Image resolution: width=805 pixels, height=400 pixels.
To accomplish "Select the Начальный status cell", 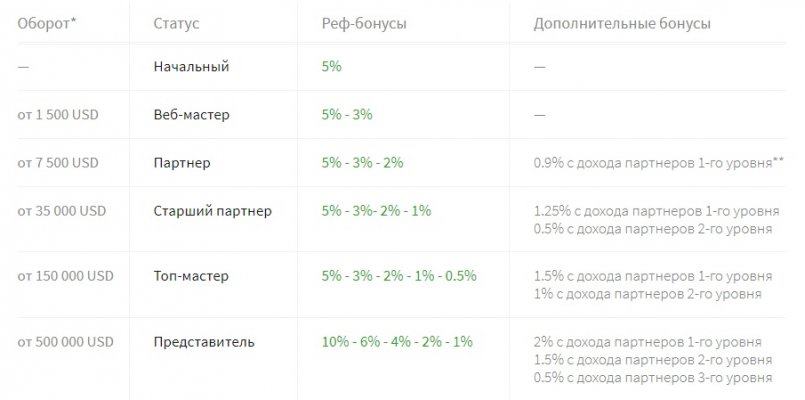I will (191, 67).
